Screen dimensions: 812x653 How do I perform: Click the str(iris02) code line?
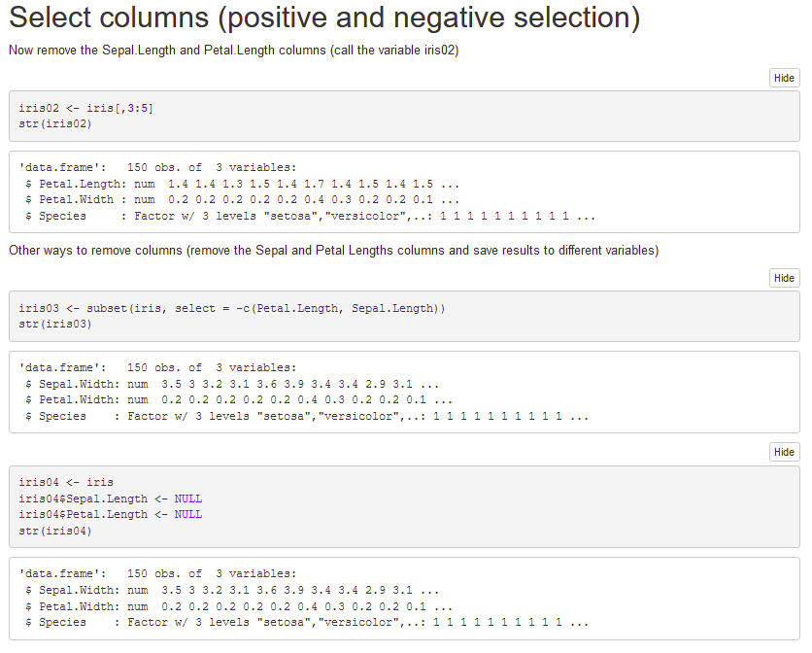click(55, 123)
